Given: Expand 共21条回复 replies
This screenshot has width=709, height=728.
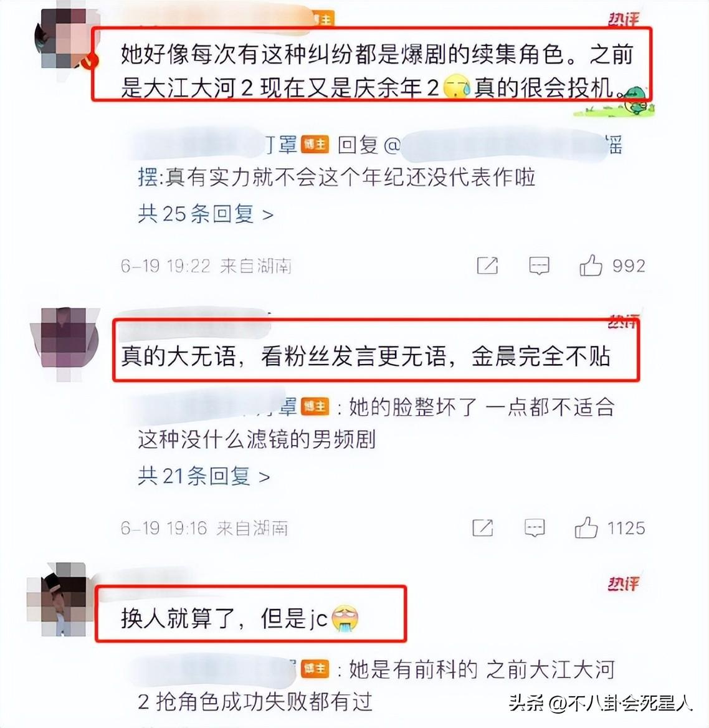Looking at the screenshot, I should click(204, 476).
